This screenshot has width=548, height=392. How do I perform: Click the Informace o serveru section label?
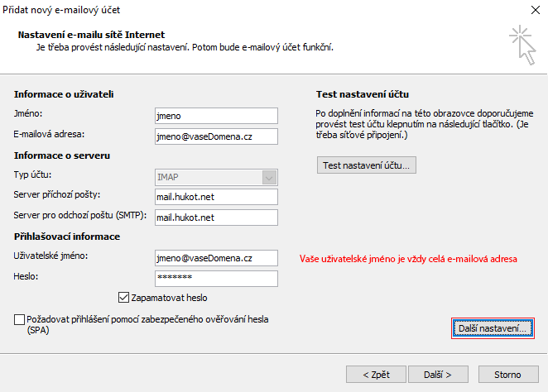point(62,155)
